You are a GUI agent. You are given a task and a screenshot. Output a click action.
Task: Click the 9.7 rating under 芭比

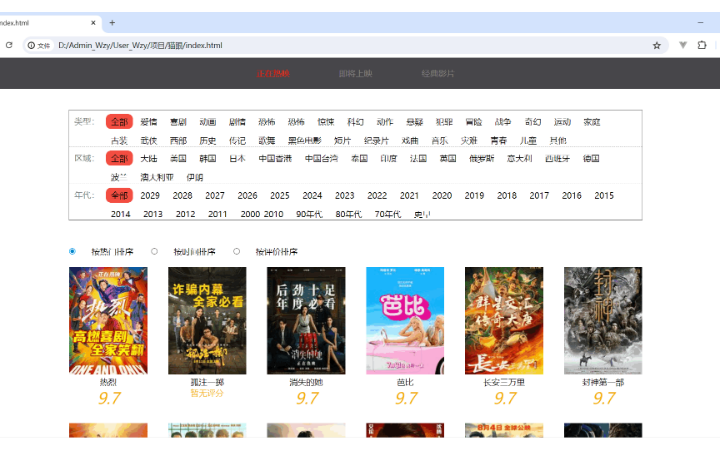click(x=406, y=398)
